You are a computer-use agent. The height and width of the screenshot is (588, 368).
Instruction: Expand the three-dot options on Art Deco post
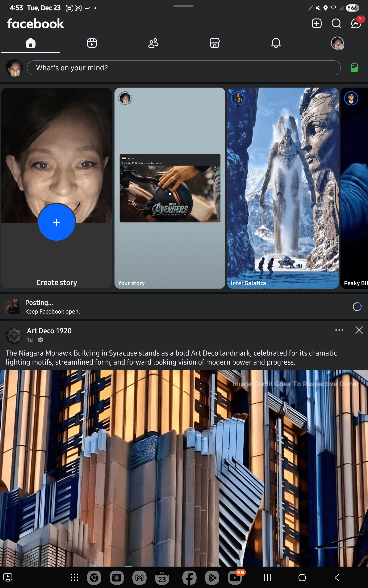(x=339, y=330)
